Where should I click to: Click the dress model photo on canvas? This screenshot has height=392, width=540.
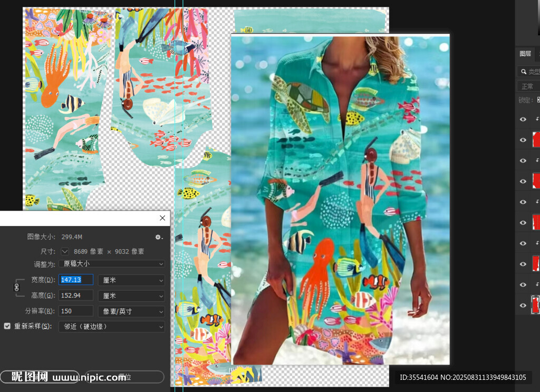[340, 200]
